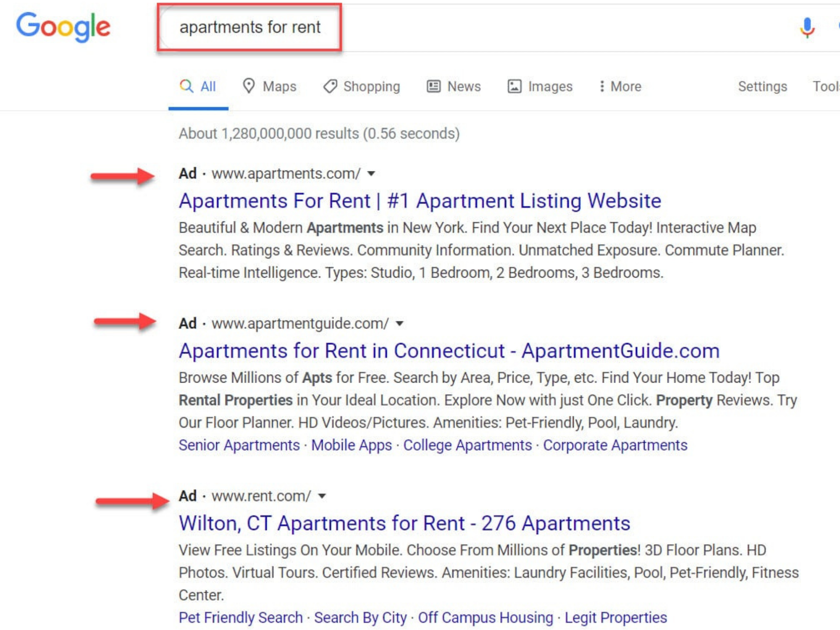Click the Maps pin icon

249,86
